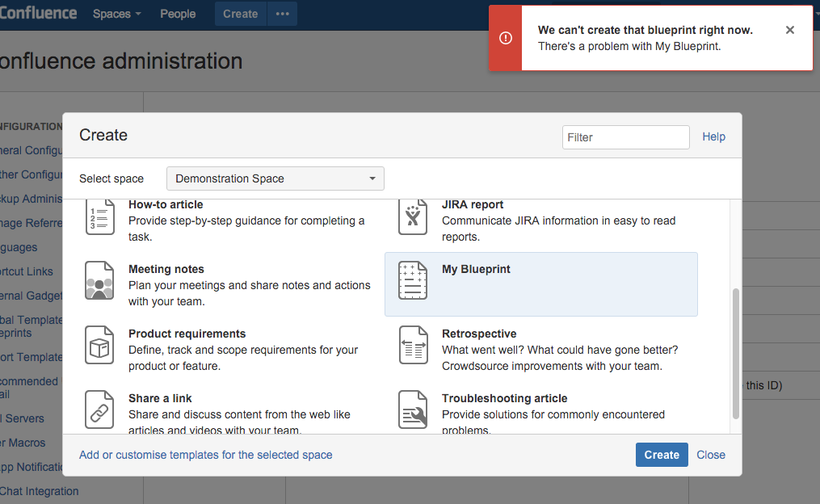The height and width of the screenshot is (504, 820).
Task: Click the Troubleshooting article wrench icon
Action: [413, 409]
